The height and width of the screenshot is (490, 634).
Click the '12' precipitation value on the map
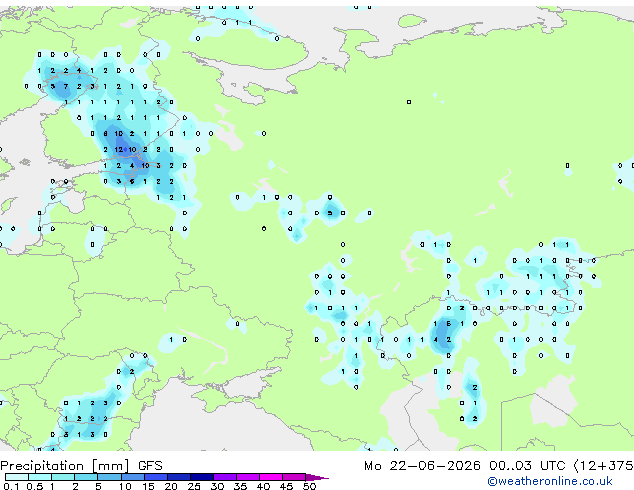[x=118, y=150]
